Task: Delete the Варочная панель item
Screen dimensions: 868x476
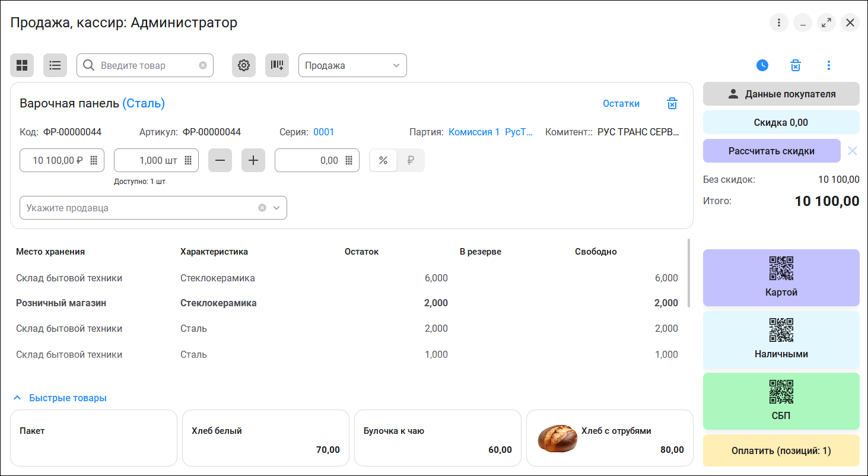Action: tap(672, 104)
